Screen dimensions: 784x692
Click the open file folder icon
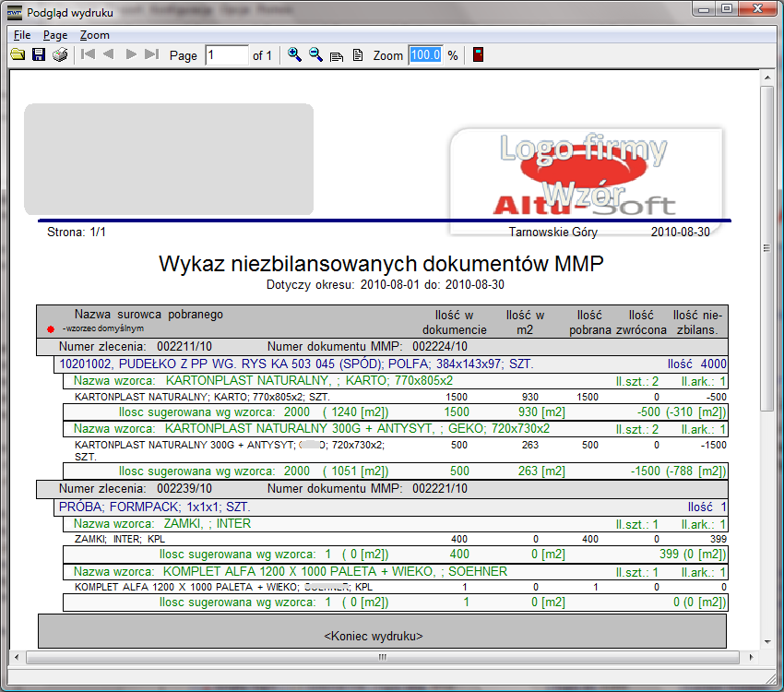coord(18,55)
